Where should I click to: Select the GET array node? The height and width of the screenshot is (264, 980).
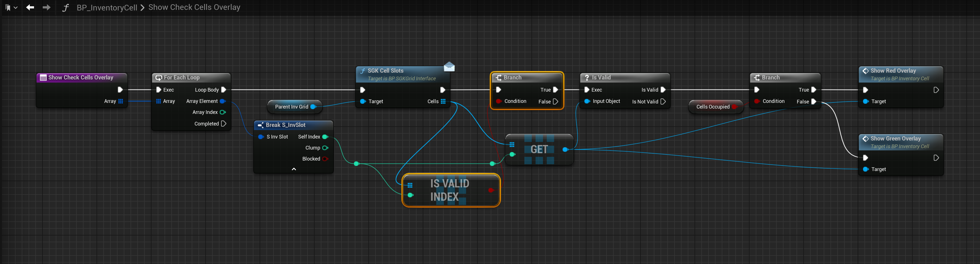click(539, 149)
